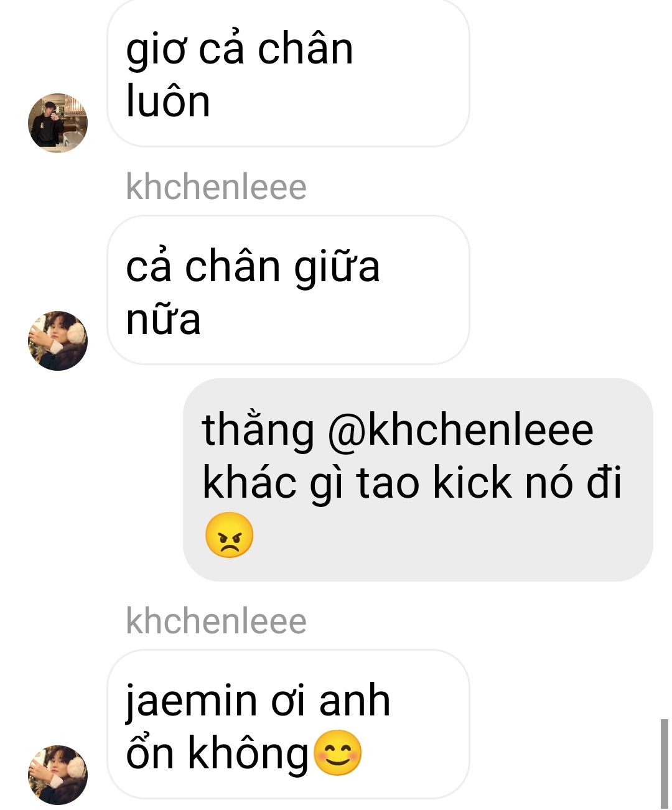Tap the blushing smile emoji after 'không'
672x810 pixels.
pos(337,752)
